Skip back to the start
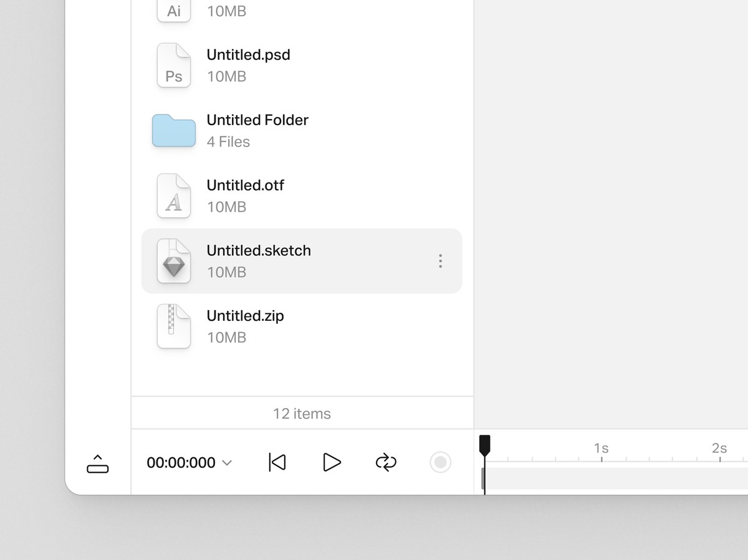Image resolution: width=748 pixels, height=560 pixels. pos(277,462)
